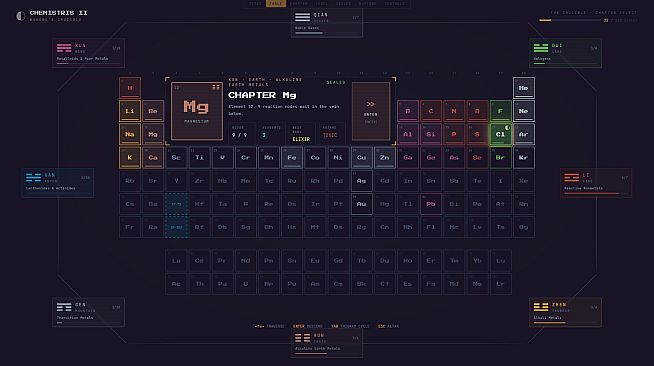654x366 pixels.
Task: Click the pink XUN trigram icon
Action: click(64, 48)
